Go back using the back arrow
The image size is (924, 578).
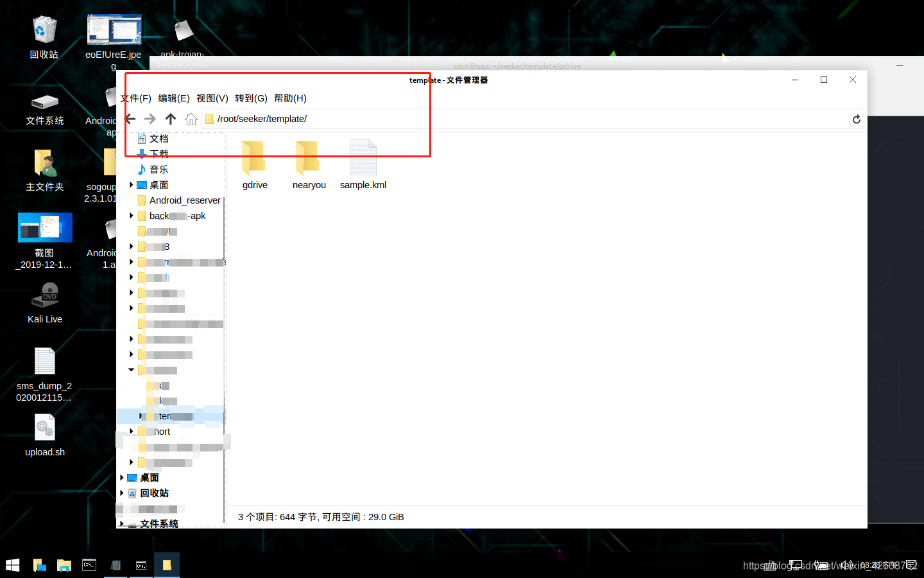pyautogui.click(x=130, y=119)
